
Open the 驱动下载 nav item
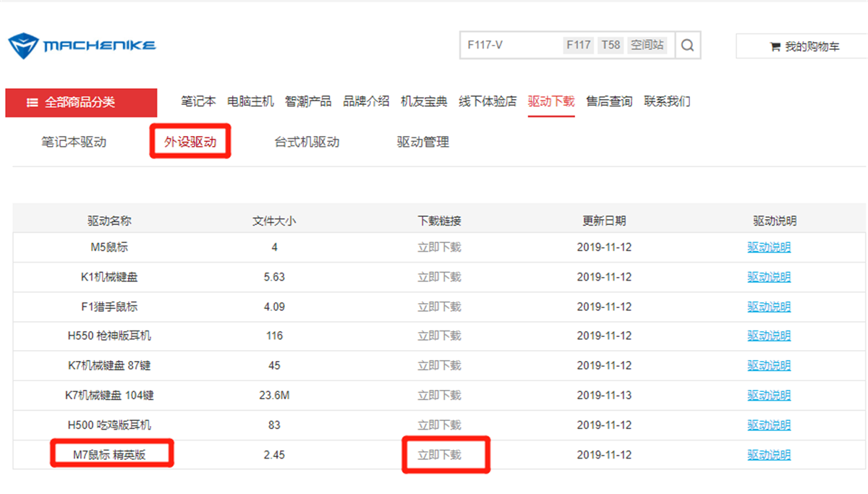(551, 101)
